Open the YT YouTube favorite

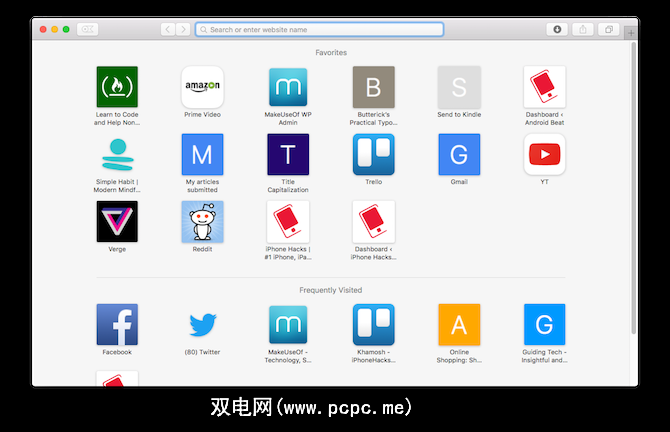[x=544, y=154]
